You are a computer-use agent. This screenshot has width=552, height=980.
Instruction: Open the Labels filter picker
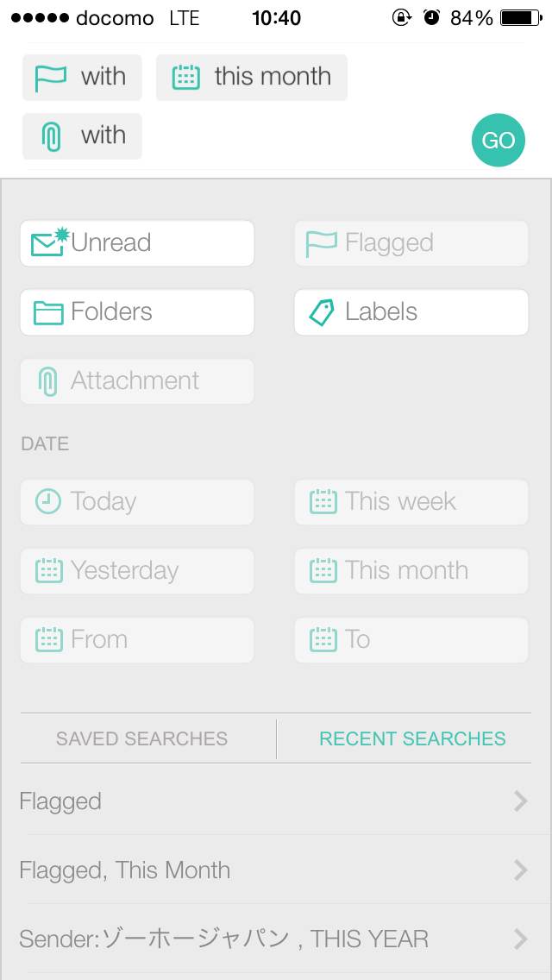pos(411,312)
